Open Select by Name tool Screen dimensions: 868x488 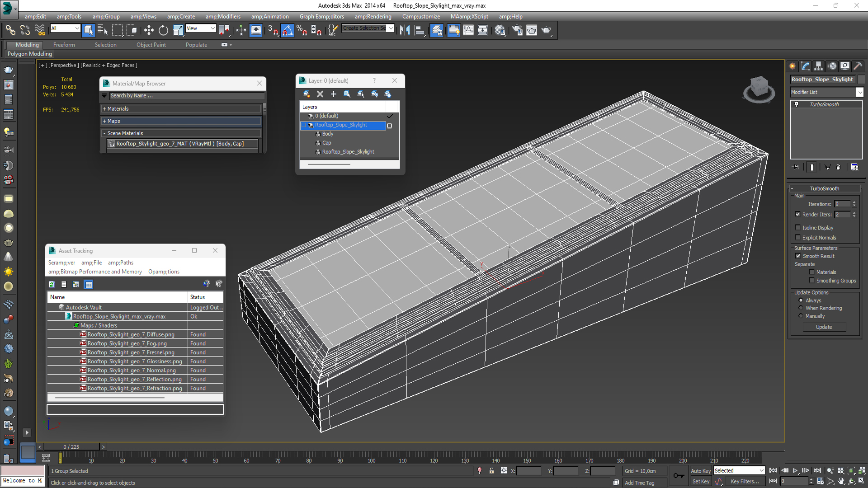click(103, 30)
